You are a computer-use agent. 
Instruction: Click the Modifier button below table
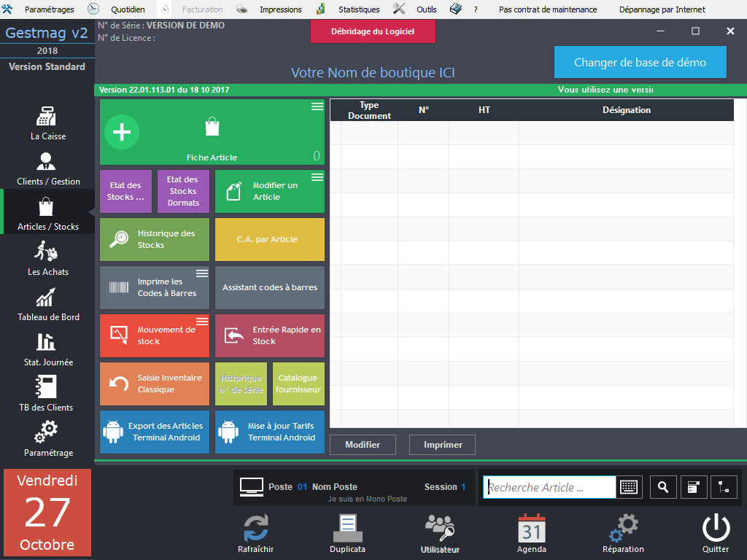(x=363, y=444)
